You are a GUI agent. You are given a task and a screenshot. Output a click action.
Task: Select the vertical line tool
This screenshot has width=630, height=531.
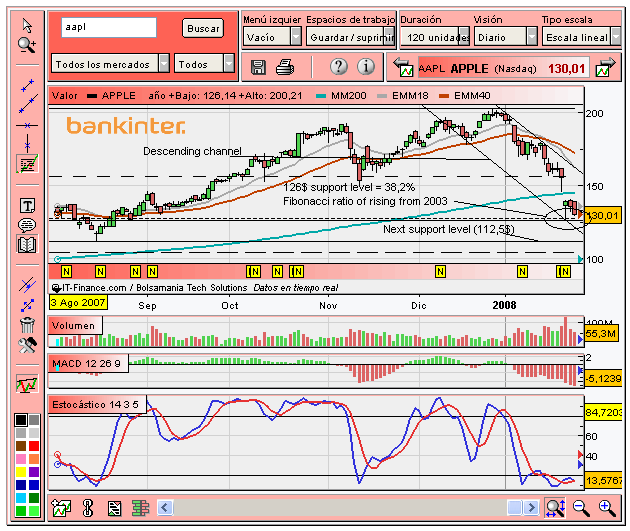coord(27,143)
